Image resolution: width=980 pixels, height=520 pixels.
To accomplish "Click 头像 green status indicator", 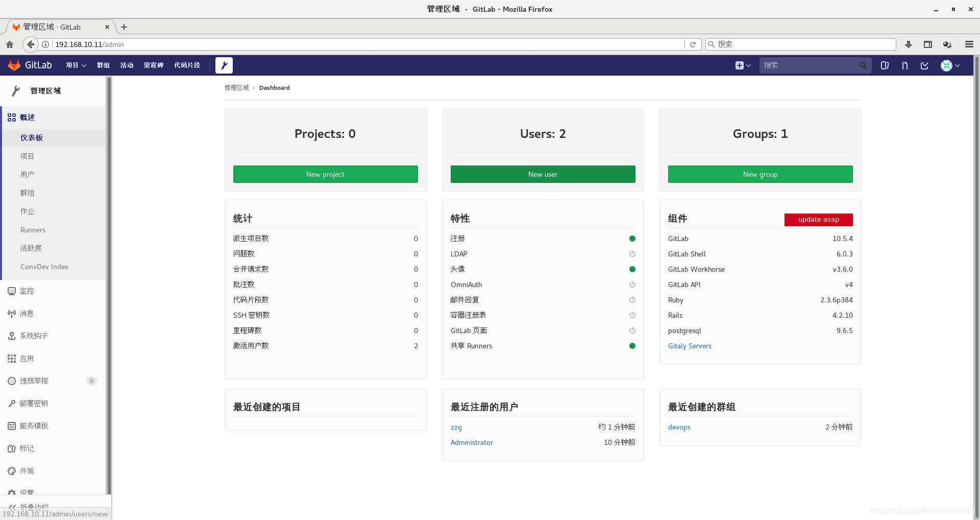I will point(632,269).
